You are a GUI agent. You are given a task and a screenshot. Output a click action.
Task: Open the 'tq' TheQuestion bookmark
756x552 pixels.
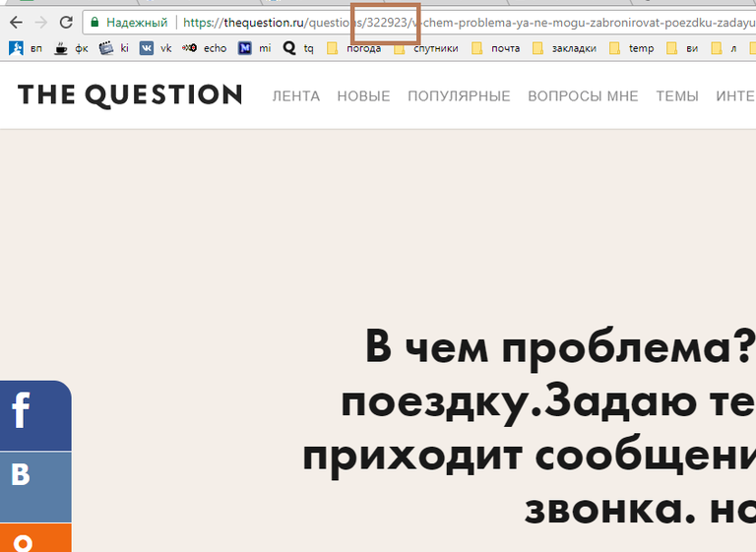point(297,47)
